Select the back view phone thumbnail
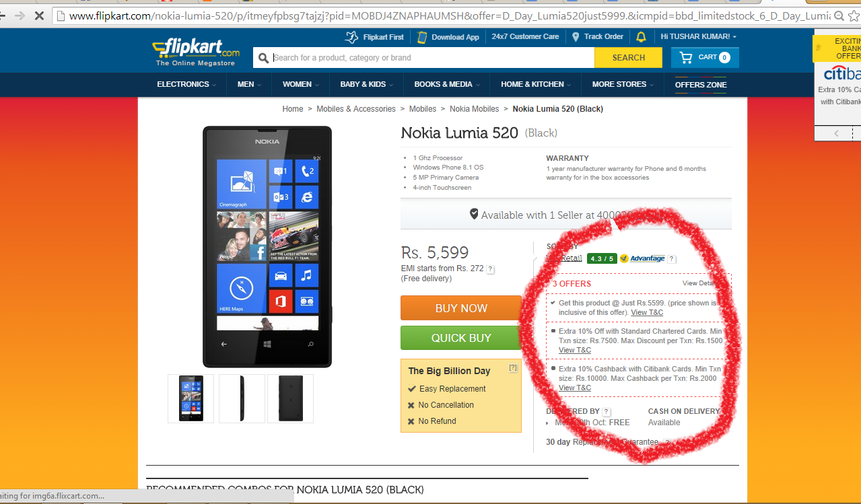 coord(290,398)
